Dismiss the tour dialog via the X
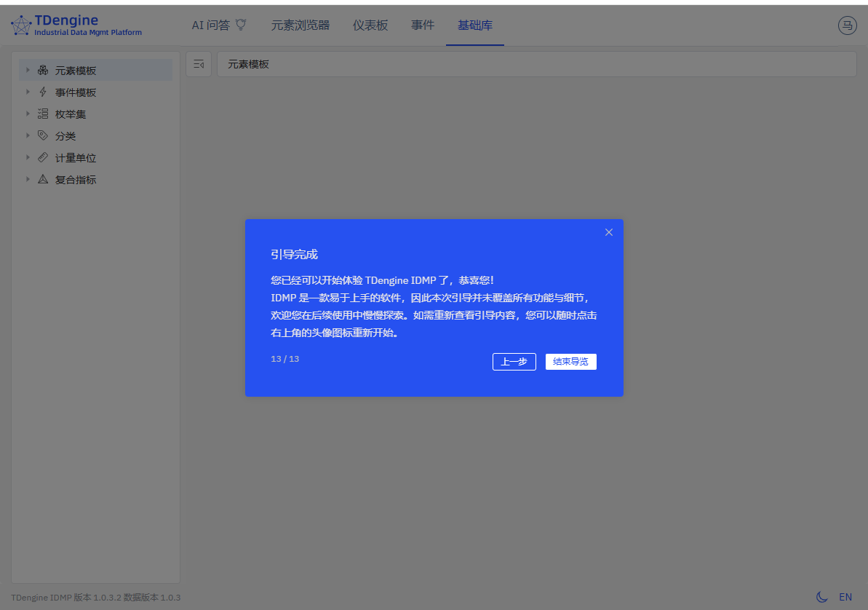Viewport: 868px width, 610px height. (609, 232)
